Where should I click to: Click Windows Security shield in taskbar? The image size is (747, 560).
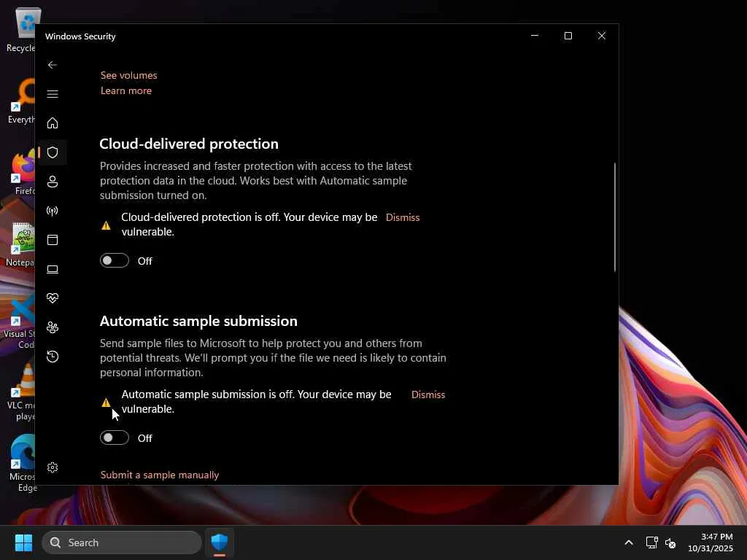[220, 542]
